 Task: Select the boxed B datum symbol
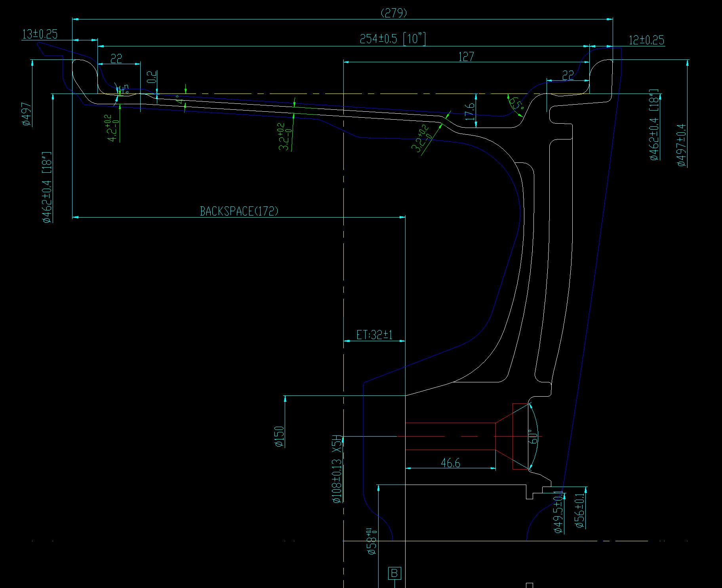point(394,573)
